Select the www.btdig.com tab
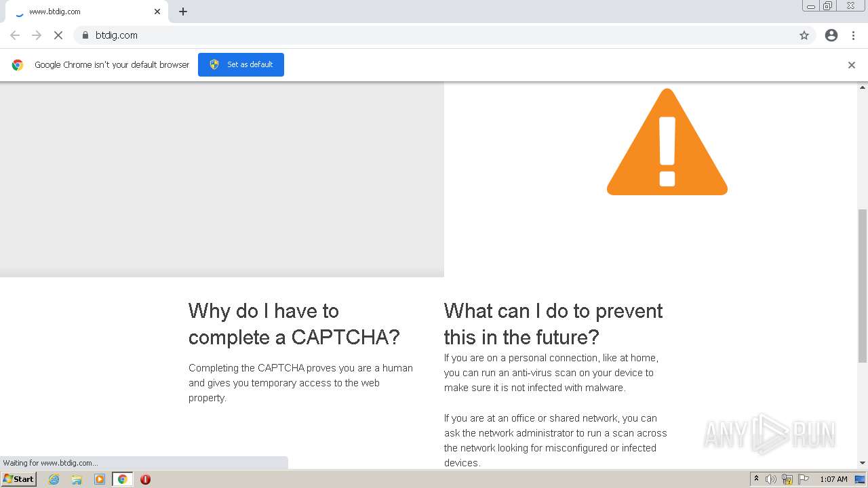The width and height of the screenshot is (868, 488). click(x=86, y=12)
